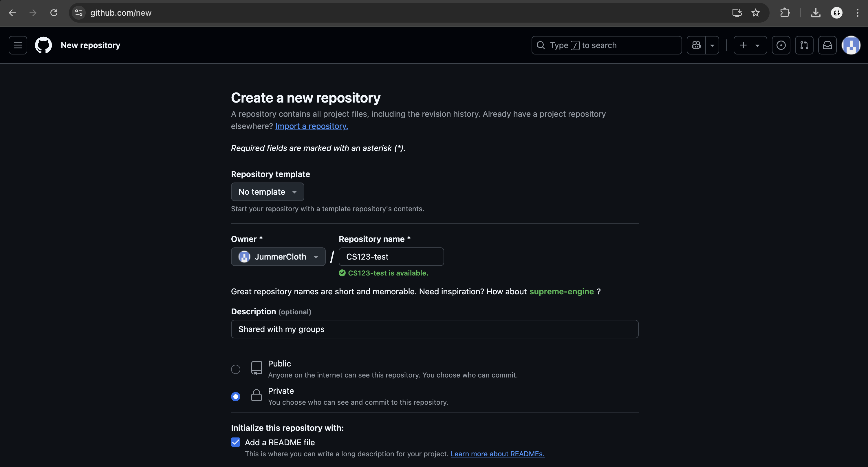Open the browser downloads icon
This screenshot has height=467, width=868.
pyautogui.click(x=816, y=13)
